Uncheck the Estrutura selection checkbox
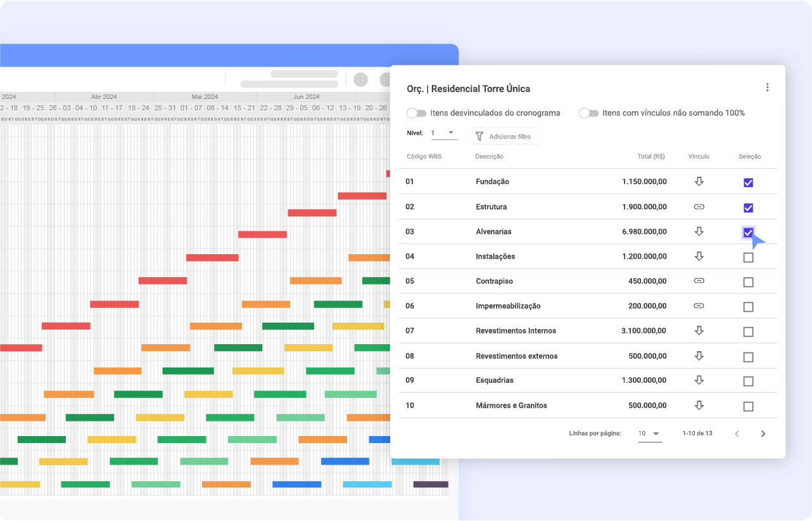The width and height of the screenshot is (812, 521). tap(748, 208)
